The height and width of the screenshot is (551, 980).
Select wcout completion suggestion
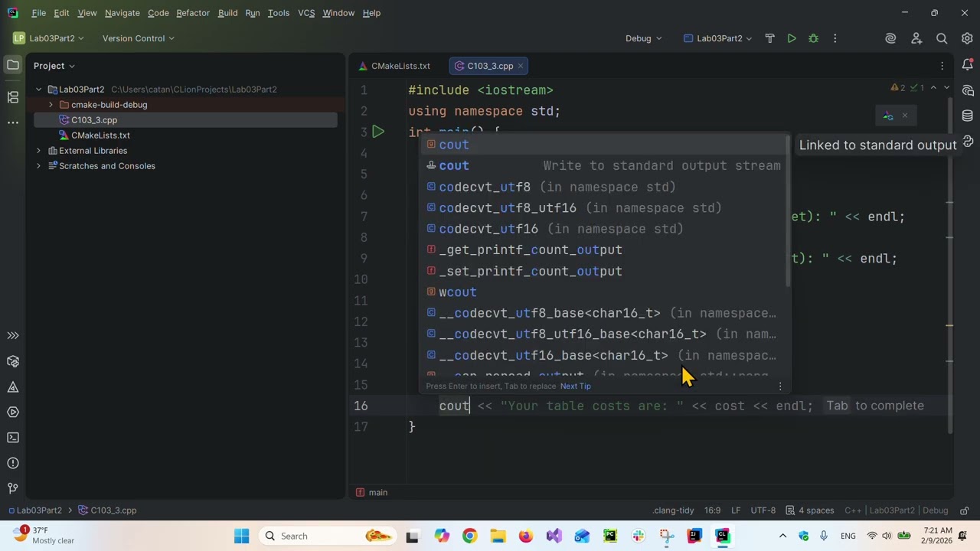(x=603, y=292)
